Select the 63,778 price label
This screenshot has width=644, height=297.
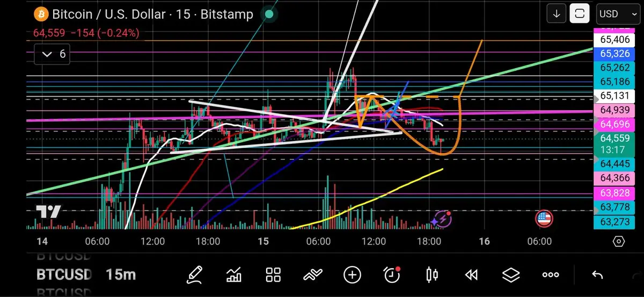pos(614,207)
